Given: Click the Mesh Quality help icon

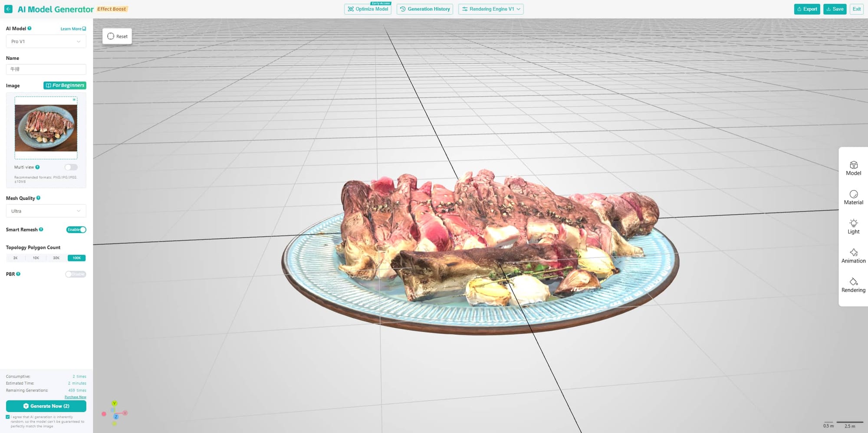Looking at the screenshot, I should (38, 198).
